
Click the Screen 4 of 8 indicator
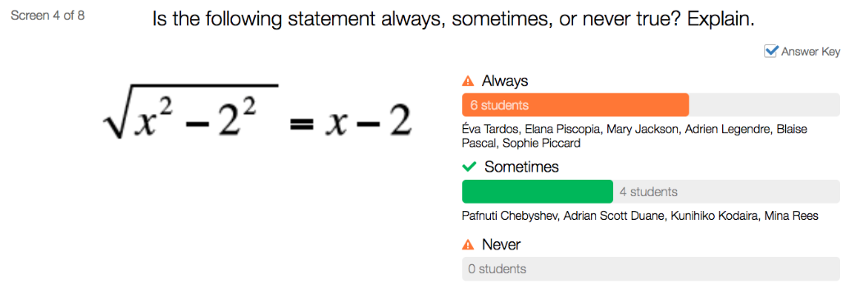click(48, 15)
